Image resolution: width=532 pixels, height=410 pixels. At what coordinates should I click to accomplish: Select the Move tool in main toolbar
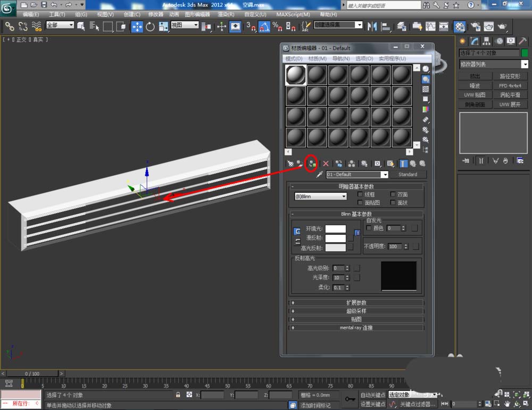tap(137, 27)
